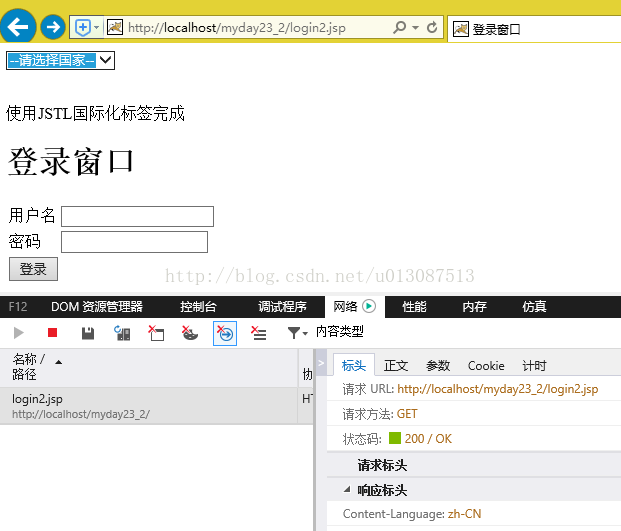The image size is (621, 531).
Task: Clear browser cache icon in network toolbar
Action: 156,333
